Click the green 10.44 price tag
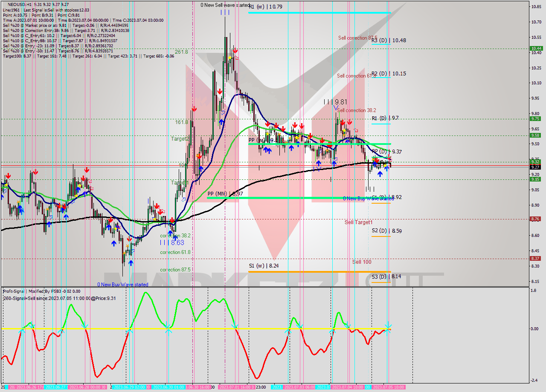Viewport: 546px width, 392px height. [536, 49]
